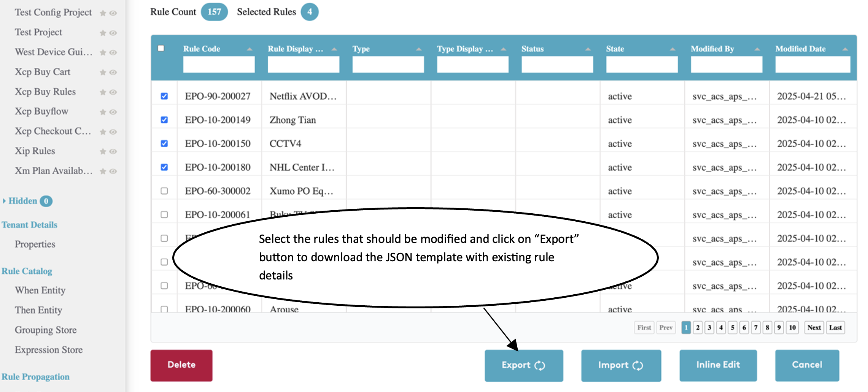Image resolution: width=868 pixels, height=392 pixels.
Task: Star the Test Project item
Action: (x=103, y=33)
